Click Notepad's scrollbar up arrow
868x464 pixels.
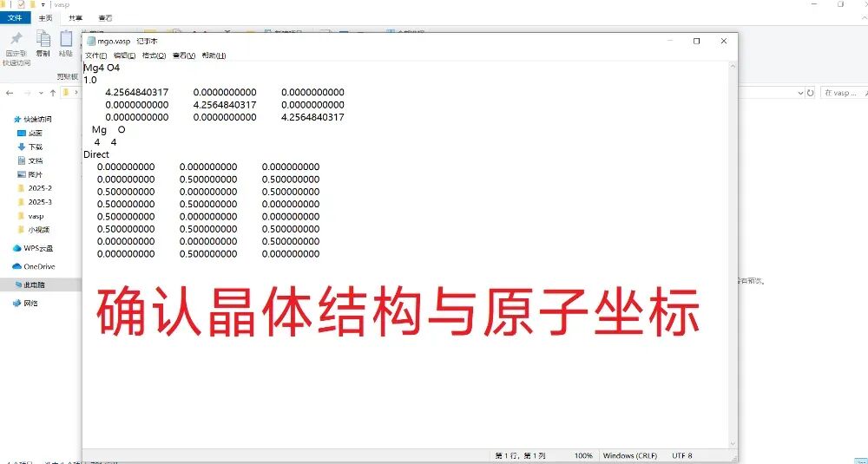pos(733,66)
